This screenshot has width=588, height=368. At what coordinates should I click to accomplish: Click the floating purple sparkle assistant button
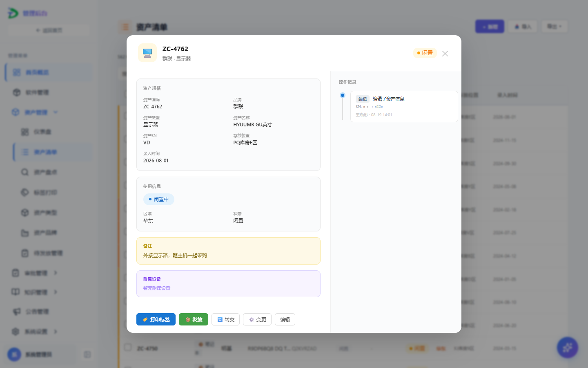(568, 348)
